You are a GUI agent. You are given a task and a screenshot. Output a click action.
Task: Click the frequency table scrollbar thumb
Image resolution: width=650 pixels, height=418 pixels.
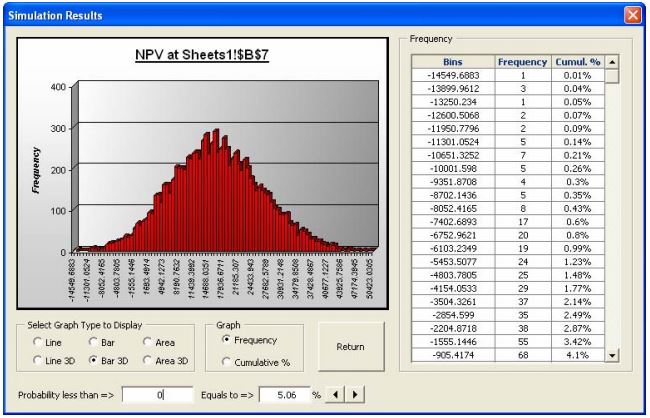pyautogui.click(x=612, y=76)
